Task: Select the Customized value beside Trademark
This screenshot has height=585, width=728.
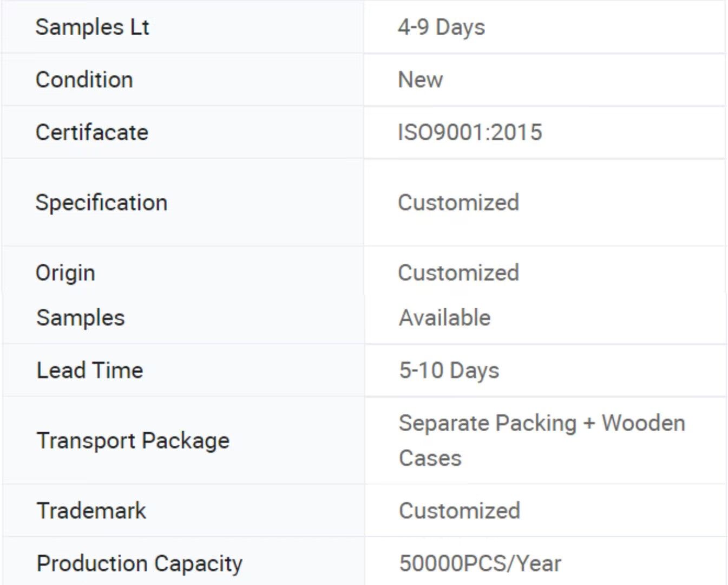Action: [x=459, y=510]
